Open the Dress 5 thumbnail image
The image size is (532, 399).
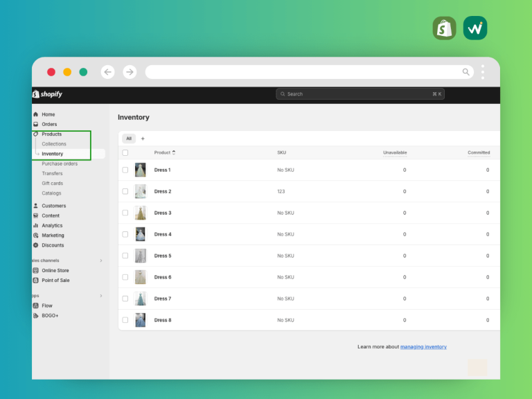[x=141, y=256]
